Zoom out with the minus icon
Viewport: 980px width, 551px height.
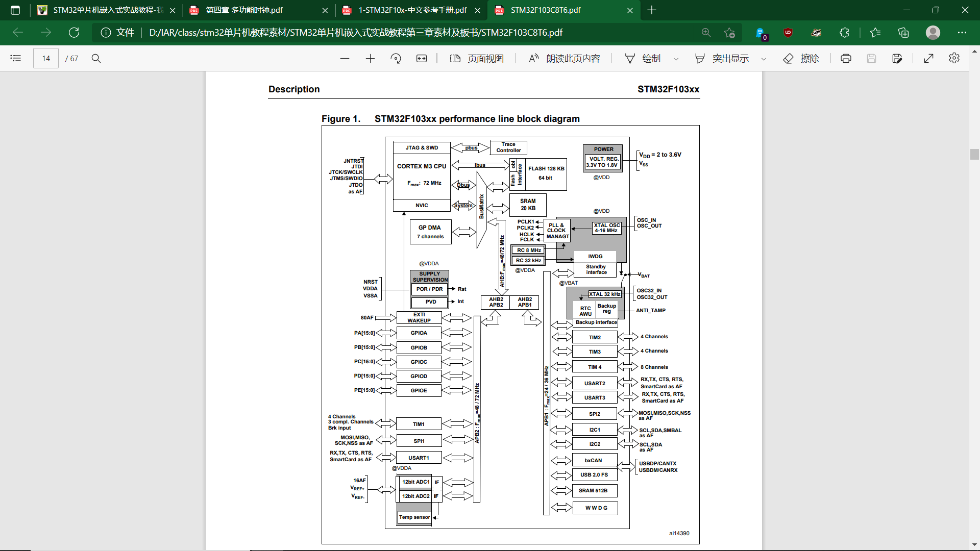click(x=345, y=58)
